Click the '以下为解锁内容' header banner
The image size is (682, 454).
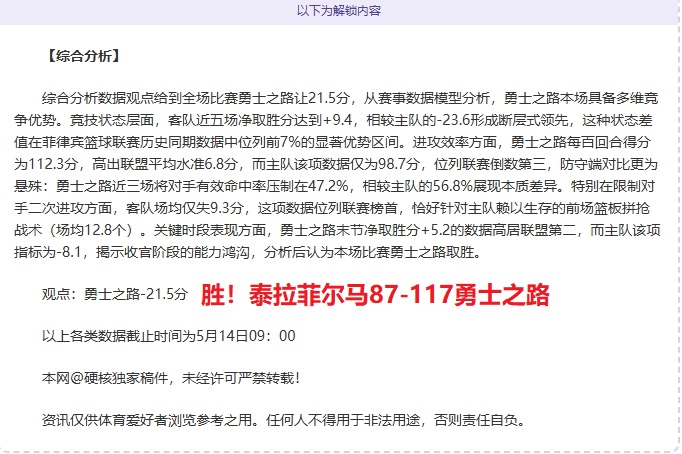point(339,10)
